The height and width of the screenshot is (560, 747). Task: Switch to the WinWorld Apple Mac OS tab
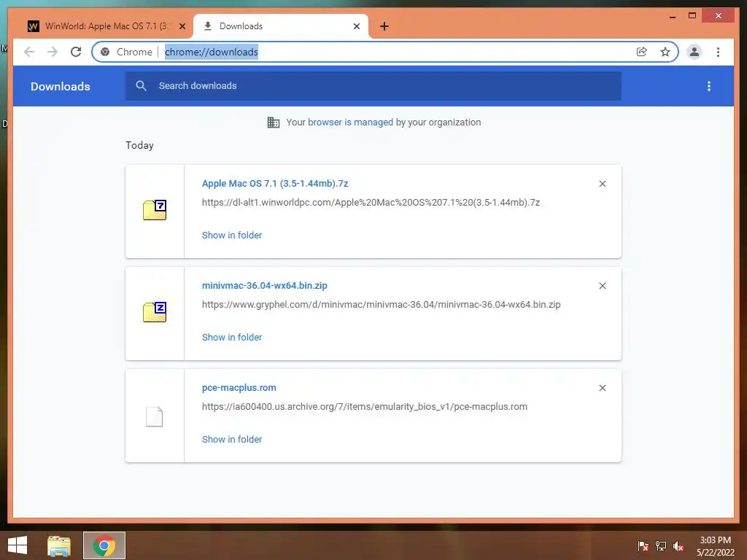(107, 26)
